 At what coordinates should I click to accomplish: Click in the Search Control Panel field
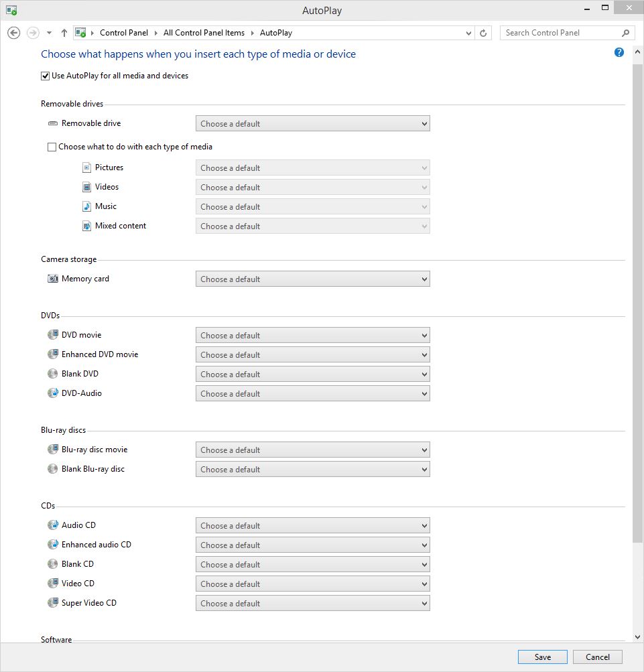(560, 33)
